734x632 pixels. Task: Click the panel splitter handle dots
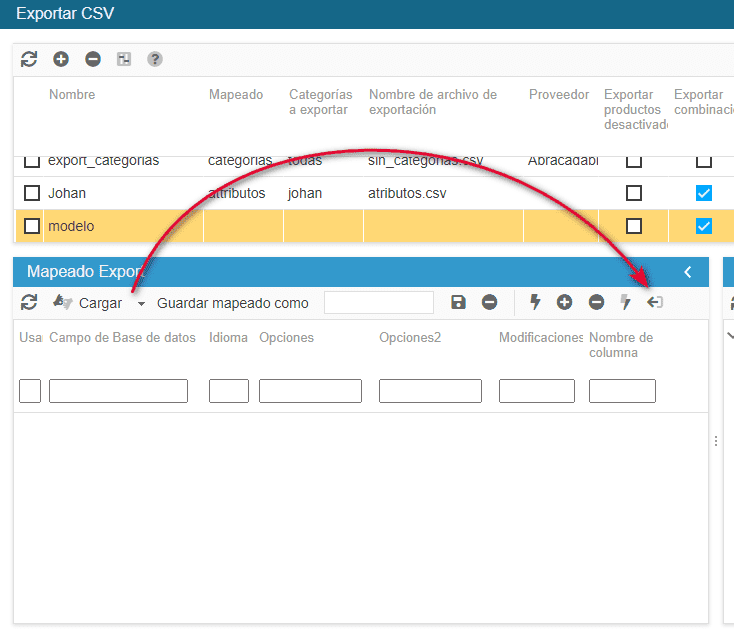(716, 441)
